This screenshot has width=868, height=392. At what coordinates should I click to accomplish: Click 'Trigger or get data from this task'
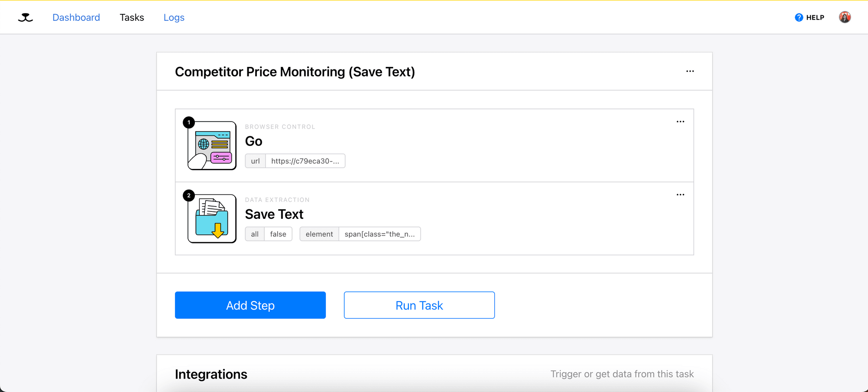tap(622, 374)
